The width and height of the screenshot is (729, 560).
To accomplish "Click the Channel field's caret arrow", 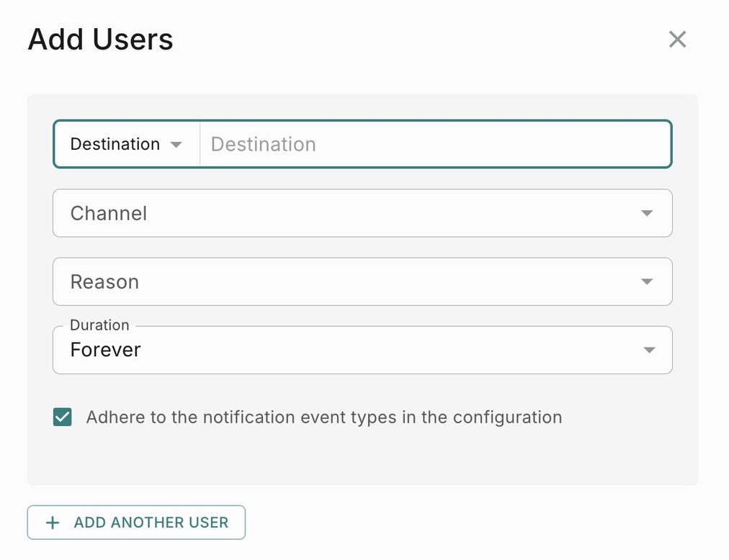I will point(647,213).
